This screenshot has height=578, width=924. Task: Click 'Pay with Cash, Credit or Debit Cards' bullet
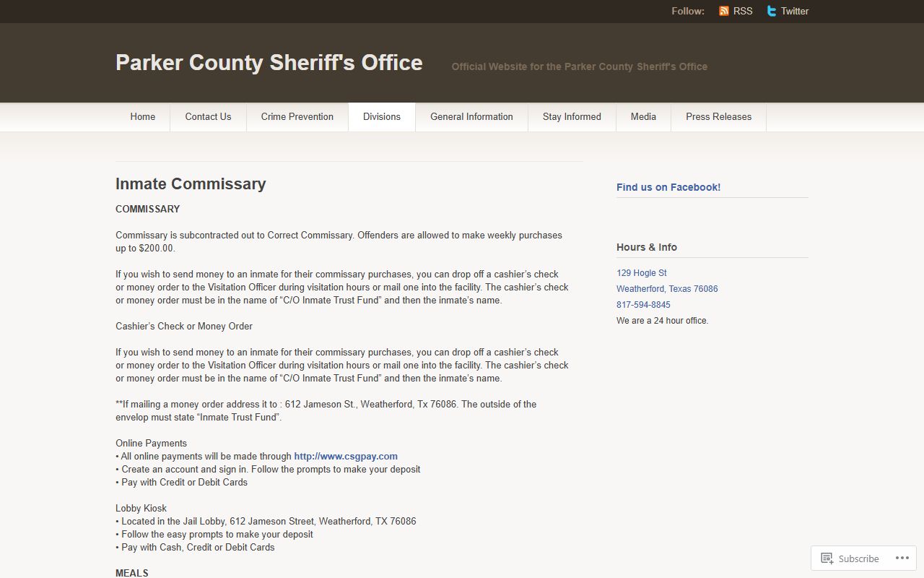[x=195, y=547]
